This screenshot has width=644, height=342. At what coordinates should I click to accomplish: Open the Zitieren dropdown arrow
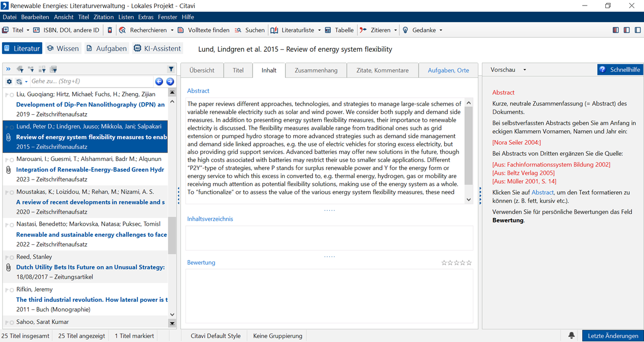(395, 30)
